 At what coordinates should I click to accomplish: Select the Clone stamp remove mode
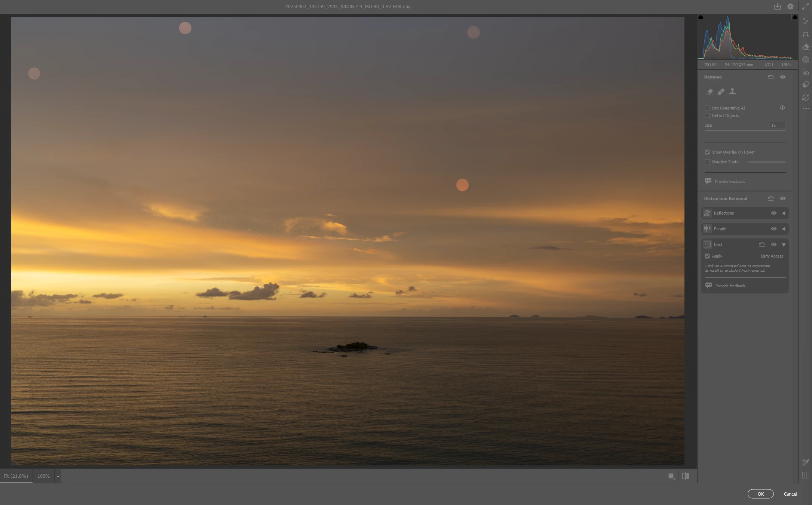tap(732, 92)
